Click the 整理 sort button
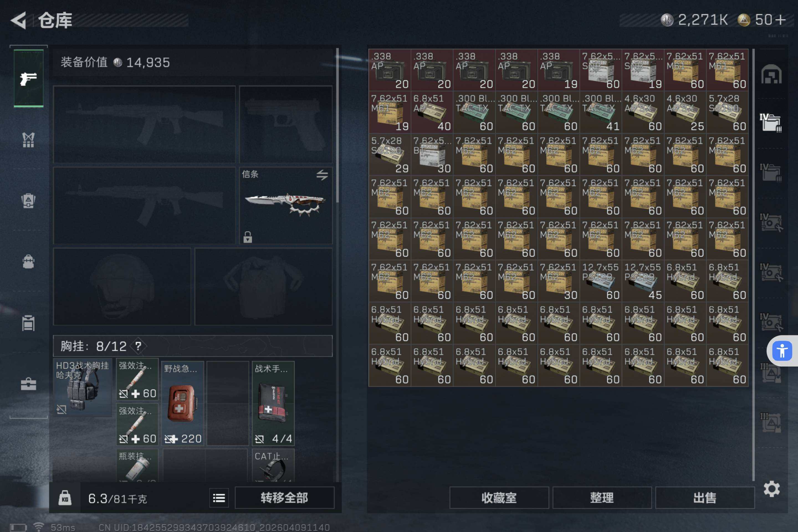The image size is (798, 532). coord(602,498)
